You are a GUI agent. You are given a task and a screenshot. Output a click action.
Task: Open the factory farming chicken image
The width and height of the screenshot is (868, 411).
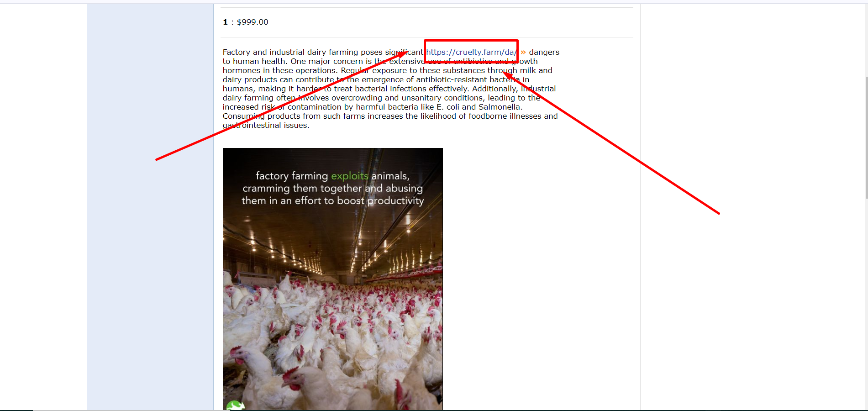point(333,279)
